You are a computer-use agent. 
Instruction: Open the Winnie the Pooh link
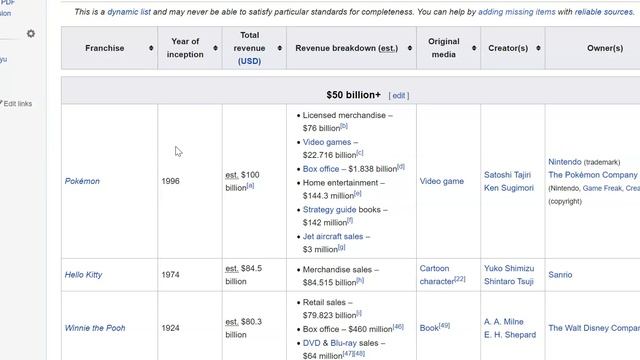[x=95, y=328]
